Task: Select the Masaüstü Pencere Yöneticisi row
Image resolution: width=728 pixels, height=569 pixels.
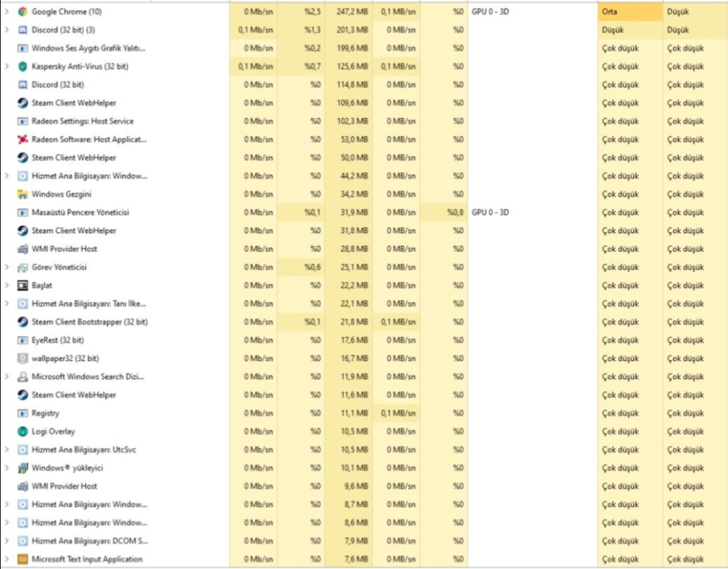Action: tap(80, 213)
